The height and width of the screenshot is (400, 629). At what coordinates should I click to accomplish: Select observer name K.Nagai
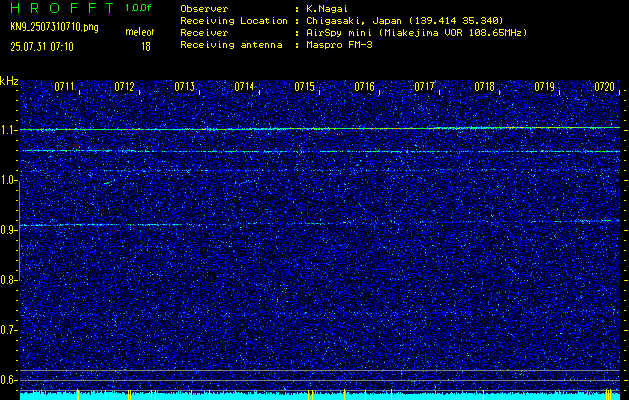pos(326,9)
